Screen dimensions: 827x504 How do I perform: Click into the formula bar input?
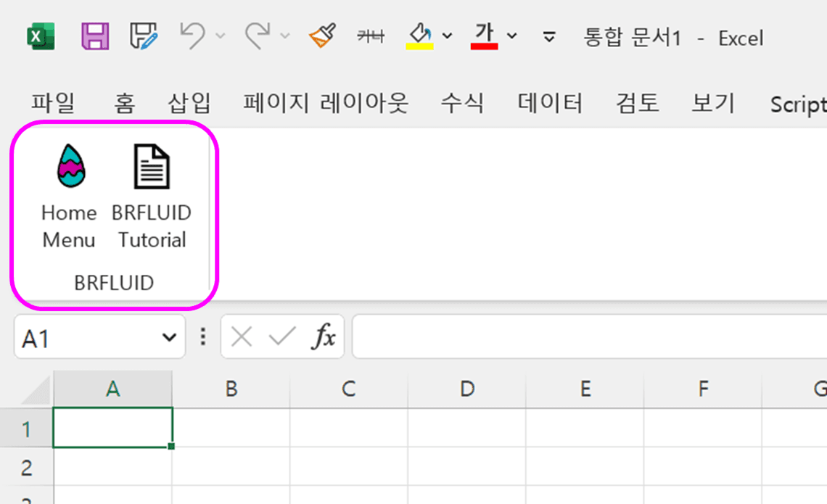[x=590, y=337]
